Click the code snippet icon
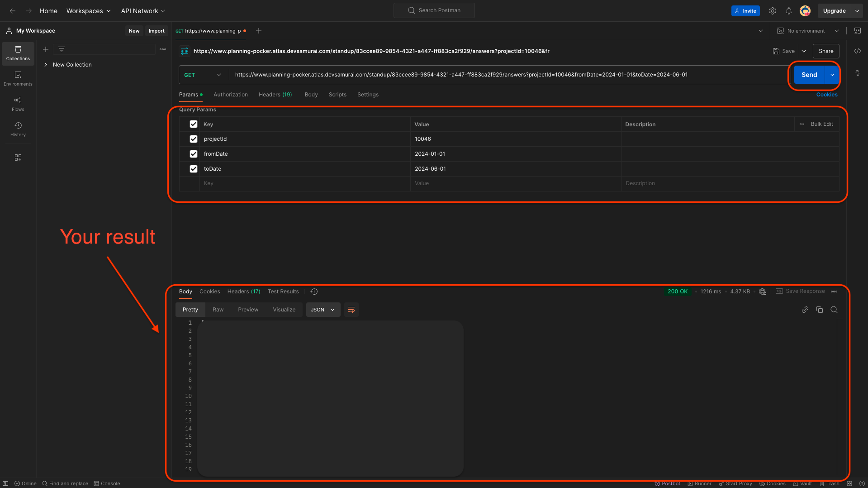Screen dimensions: 868x488 (x=857, y=51)
